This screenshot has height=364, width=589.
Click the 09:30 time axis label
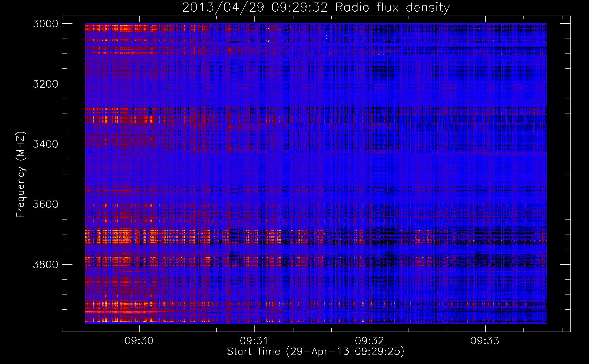(x=139, y=341)
